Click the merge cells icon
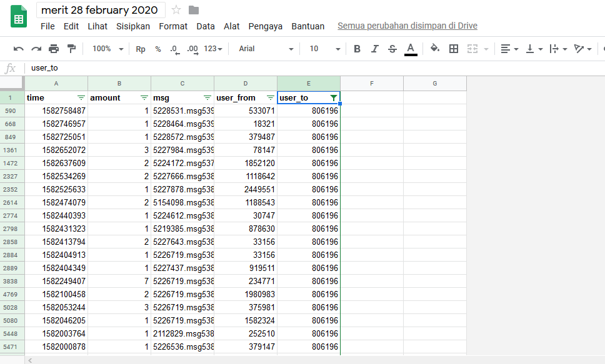 pyautogui.click(x=472, y=49)
